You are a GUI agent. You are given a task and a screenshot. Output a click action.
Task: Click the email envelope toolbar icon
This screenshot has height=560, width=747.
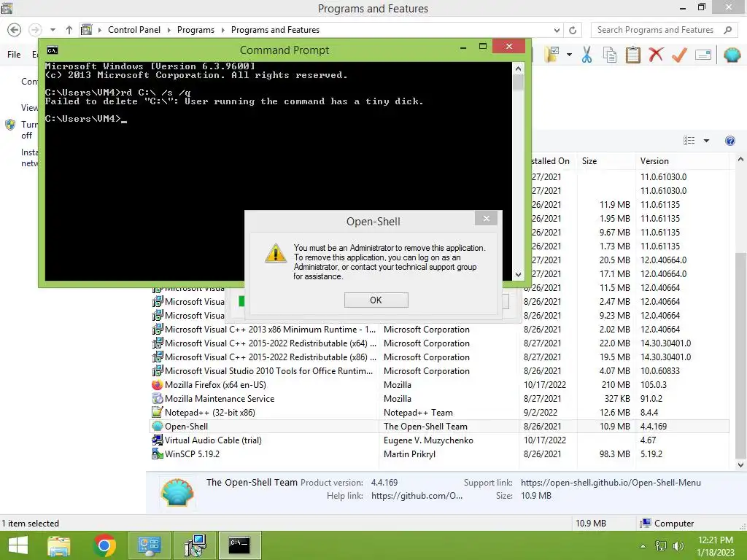[x=703, y=55]
